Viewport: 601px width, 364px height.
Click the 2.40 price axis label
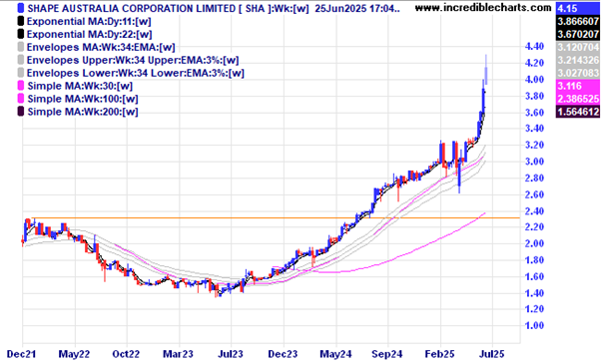[534, 210]
